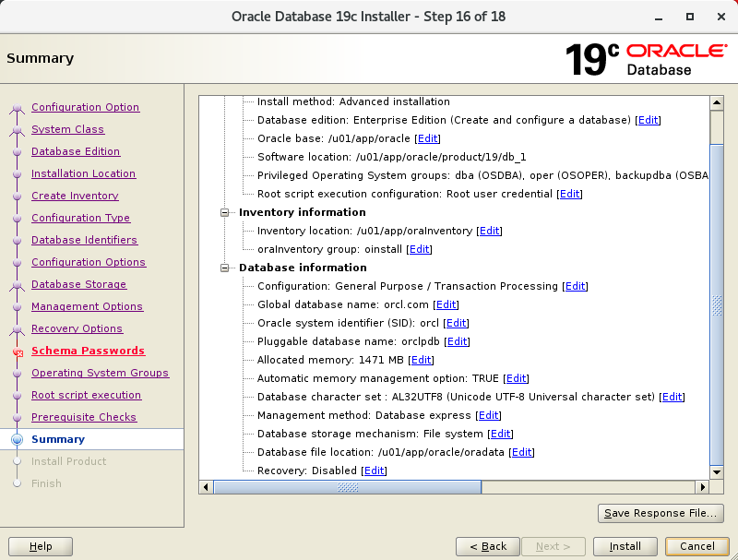Click the vertical scrollbar thumb
This screenshot has width=738, height=560.
click(x=717, y=304)
